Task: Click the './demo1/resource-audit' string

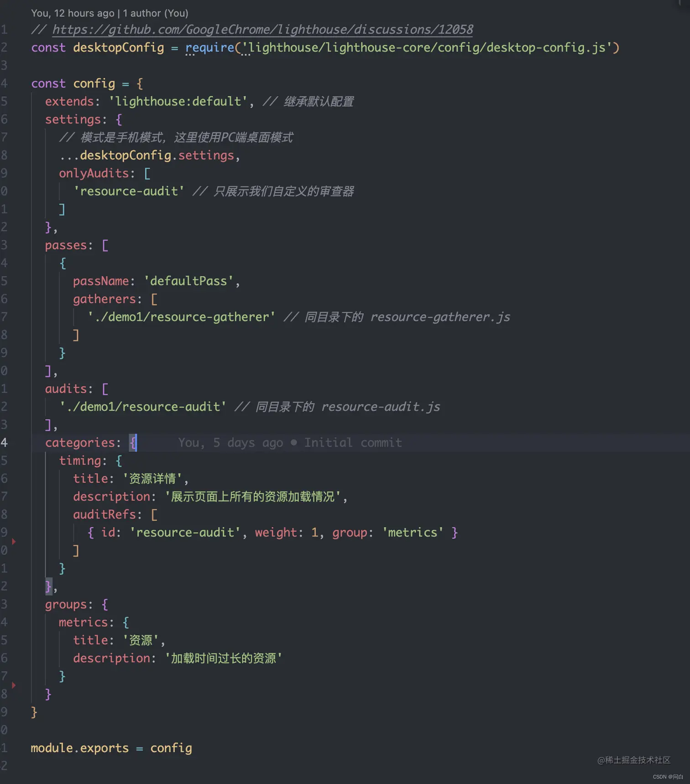Action: click(x=143, y=407)
